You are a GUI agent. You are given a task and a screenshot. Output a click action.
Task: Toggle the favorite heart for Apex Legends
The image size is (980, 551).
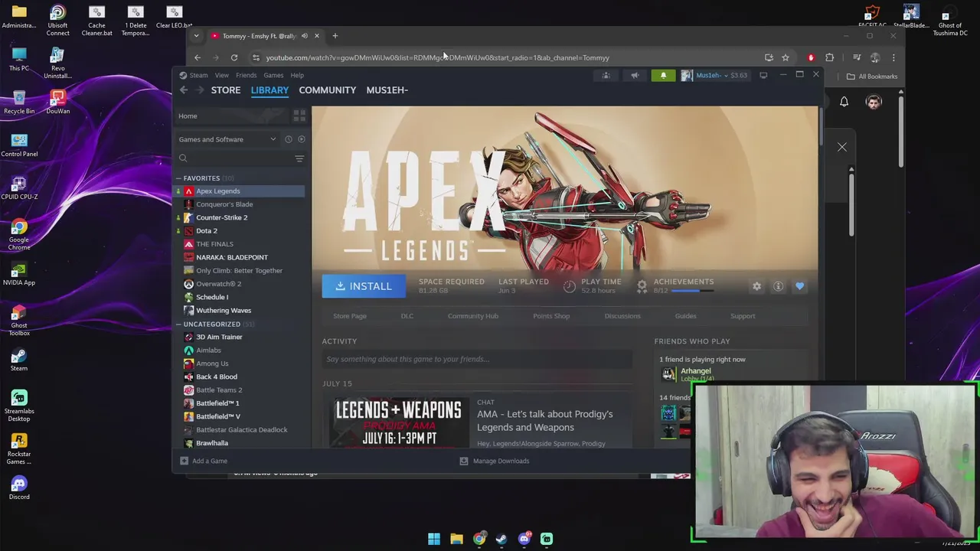pyautogui.click(x=799, y=286)
